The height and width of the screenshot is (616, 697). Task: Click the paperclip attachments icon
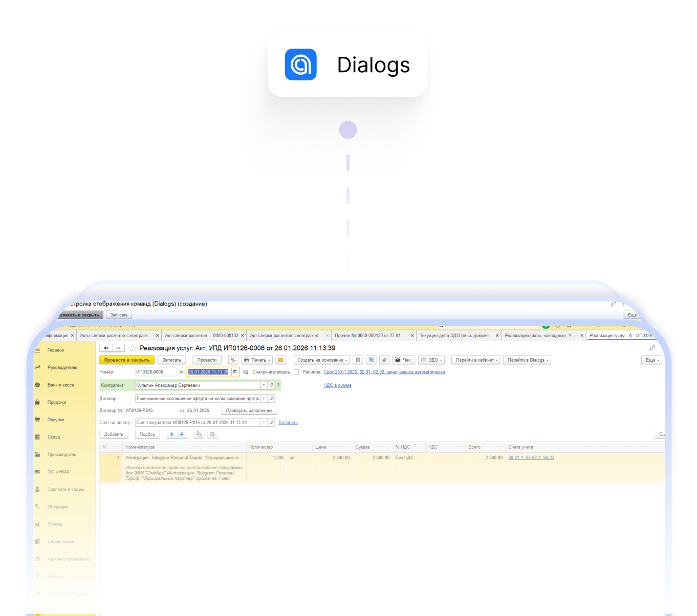coord(384,360)
